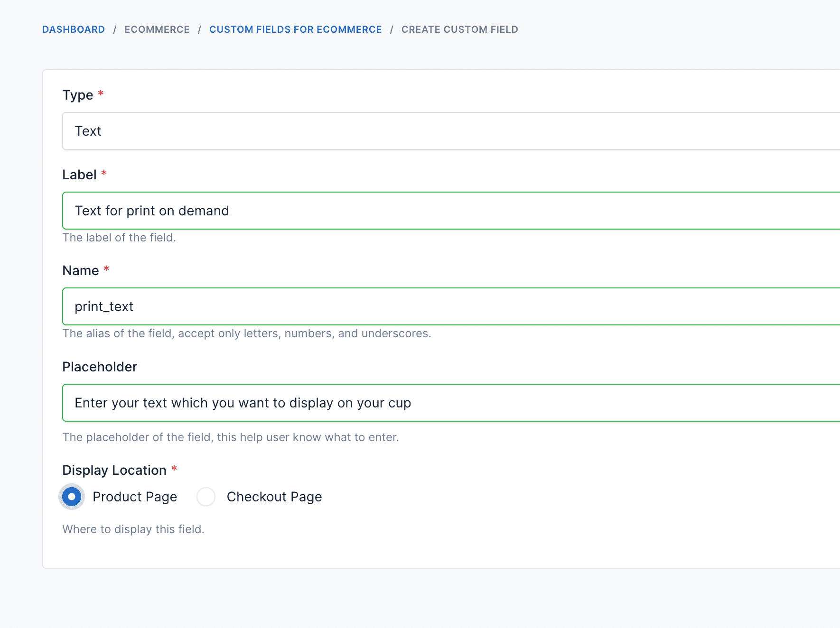The image size is (840, 628).
Task: Click the alias hint under Name field
Action: [247, 333]
